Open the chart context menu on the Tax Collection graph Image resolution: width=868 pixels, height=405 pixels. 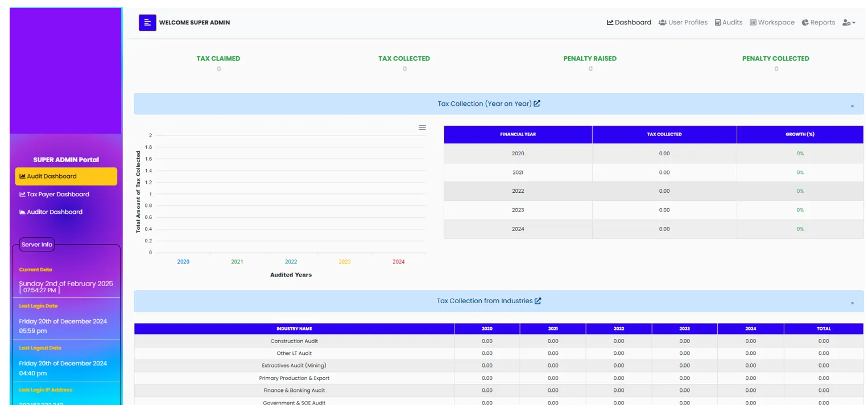(x=422, y=127)
